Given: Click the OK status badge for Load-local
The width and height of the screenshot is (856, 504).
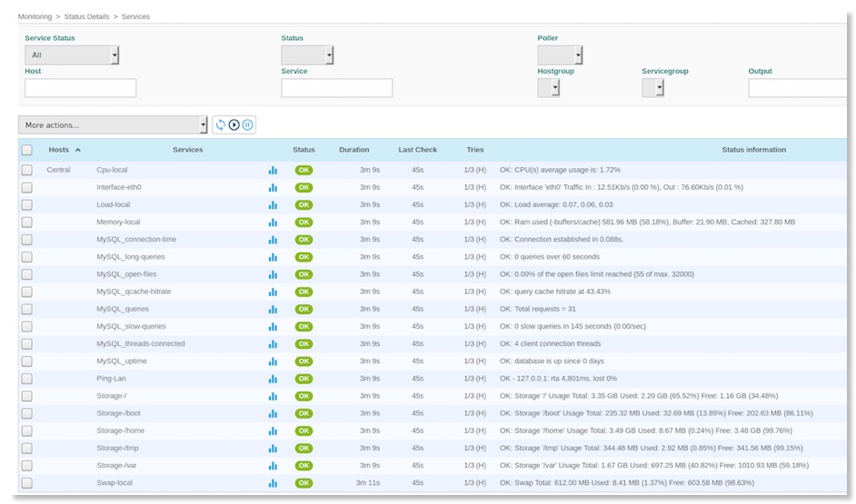Looking at the screenshot, I should pos(304,205).
